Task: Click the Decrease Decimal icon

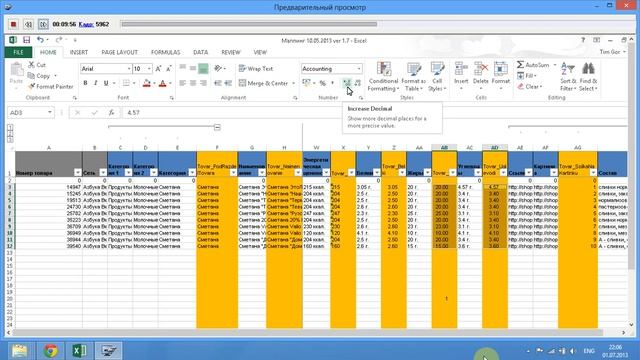Action: pos(358,83)
